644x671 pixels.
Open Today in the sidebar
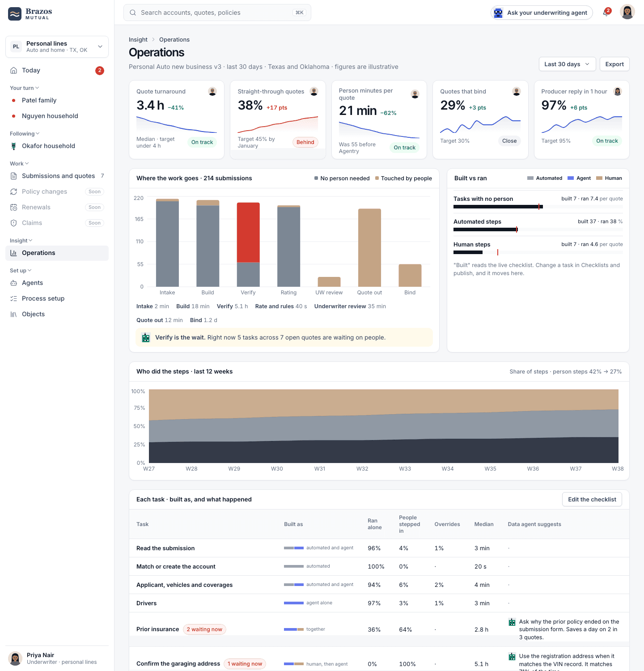[57, 70]
